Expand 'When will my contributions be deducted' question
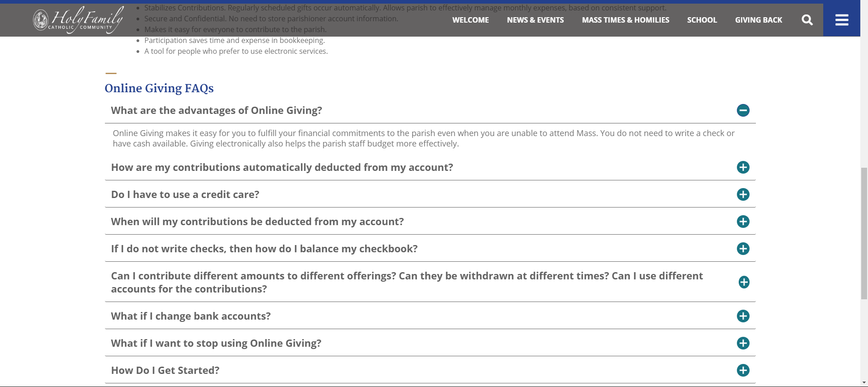This screenshot has height=387, width=868. click(x=257, y=222)
